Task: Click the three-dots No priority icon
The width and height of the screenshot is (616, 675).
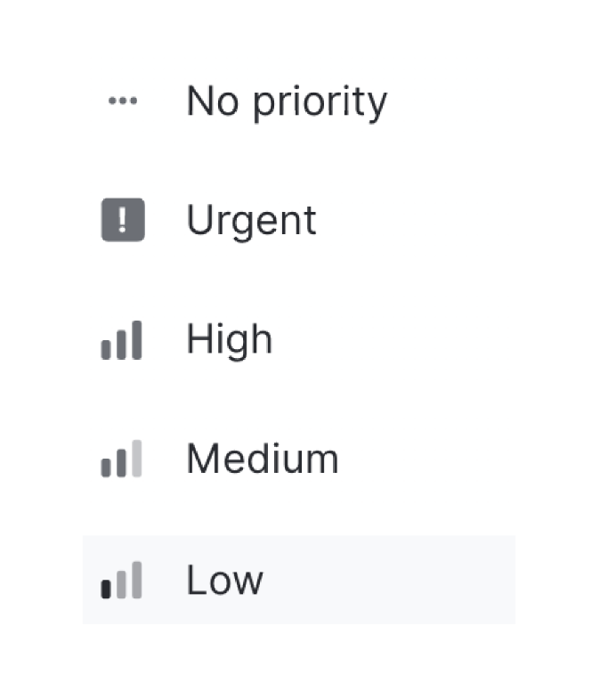Action: 122,101
